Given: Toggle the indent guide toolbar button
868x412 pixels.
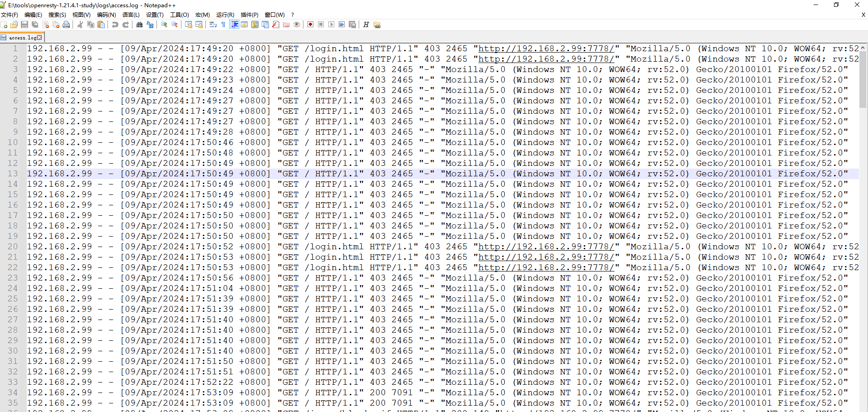Looking at the screenshot, I should coord(234,24).
